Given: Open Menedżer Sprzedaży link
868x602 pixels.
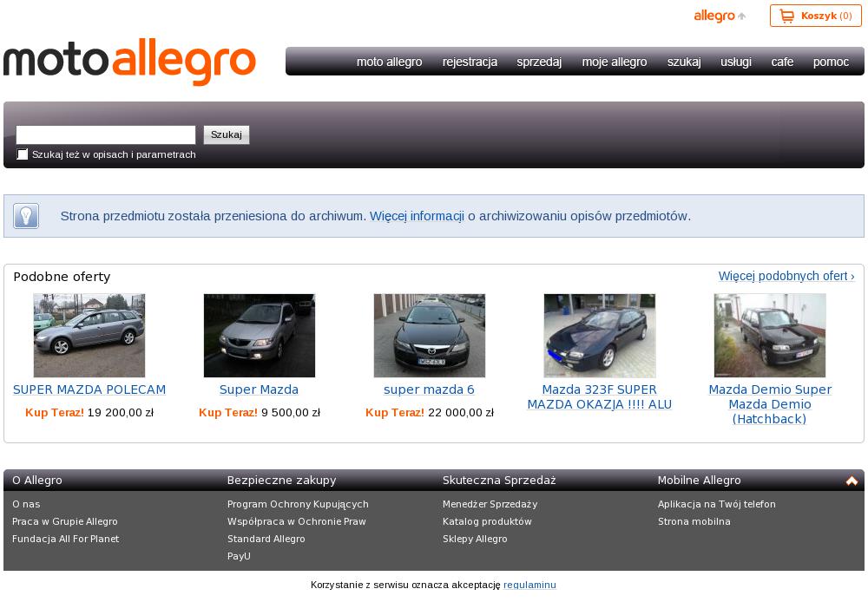Looking at the screenshot, I should tap(490, 504).
